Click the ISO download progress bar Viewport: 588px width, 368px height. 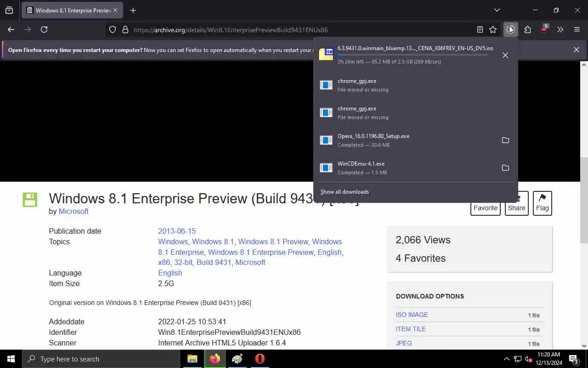point(413,55)
